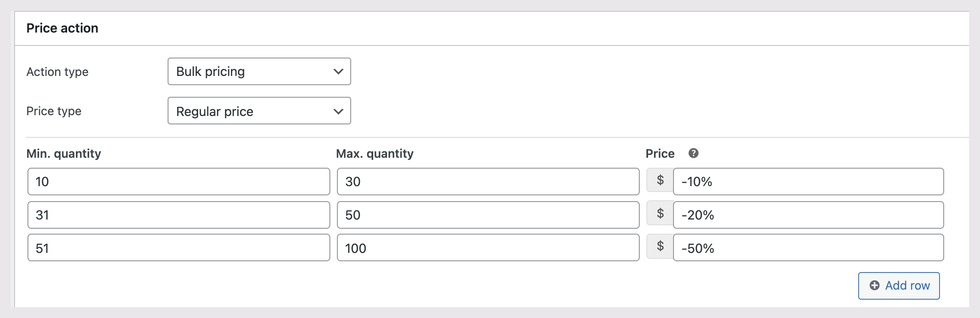This screenshot has height=318, width=980.
Task: Focus the Min. quantity field containing 10
Action: [178, 182]
